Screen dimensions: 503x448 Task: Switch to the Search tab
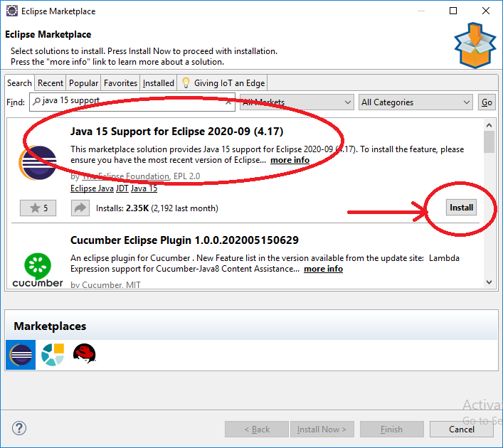19,83
